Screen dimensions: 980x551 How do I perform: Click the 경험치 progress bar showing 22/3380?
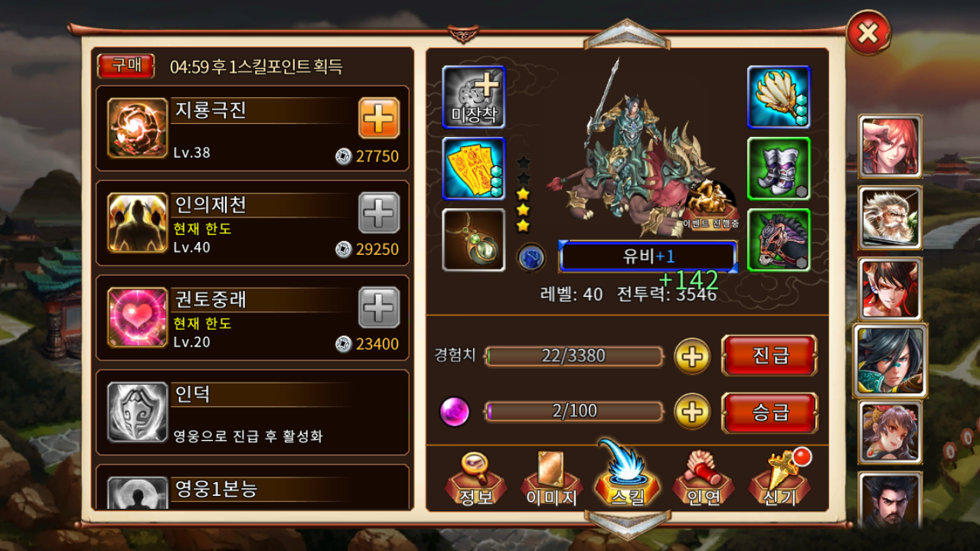574,357
